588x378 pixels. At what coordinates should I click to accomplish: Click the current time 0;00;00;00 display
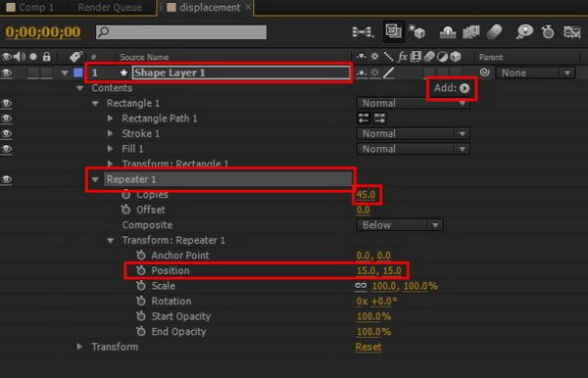pos(43,32)
